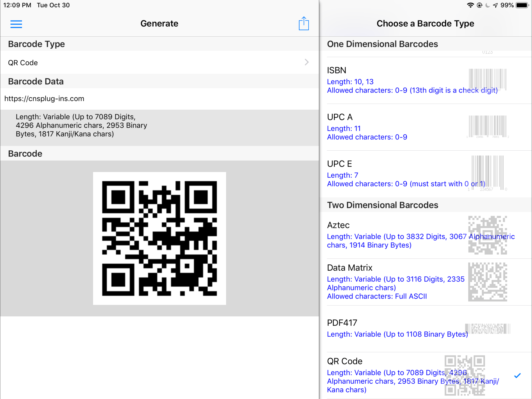Click the 'Choose a Barcode Type' title
Image resolution: width=532 pixels, height=399 pixels.
coord(425,24)
